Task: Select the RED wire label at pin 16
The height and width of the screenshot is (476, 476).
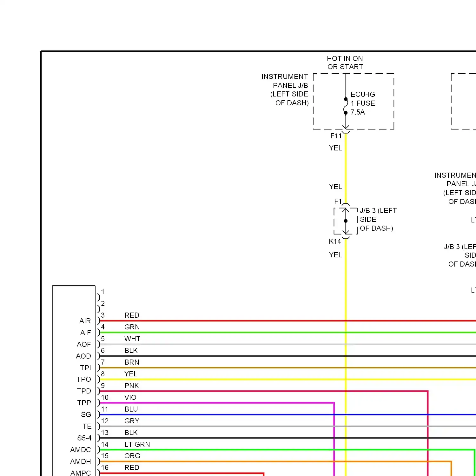Action: [132, 467]
